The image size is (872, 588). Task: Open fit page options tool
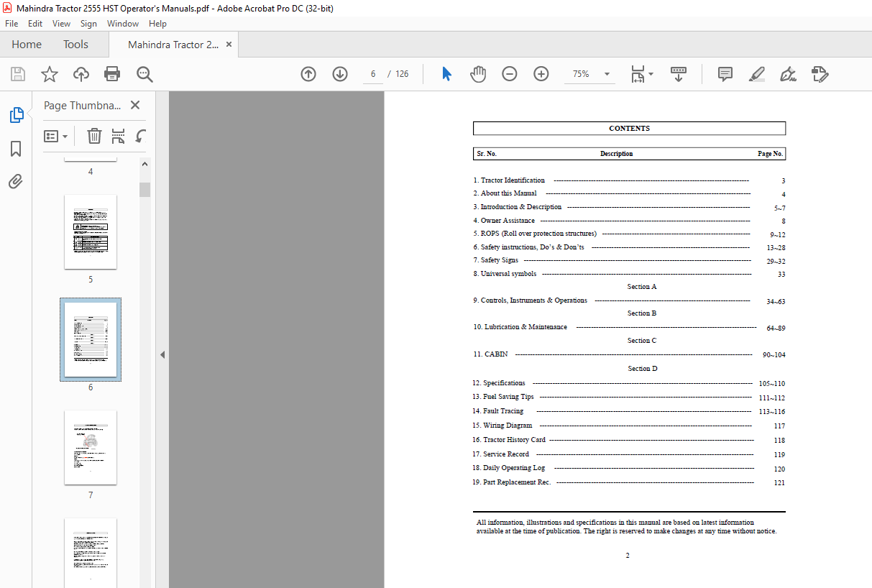click(x=638, y=74)
